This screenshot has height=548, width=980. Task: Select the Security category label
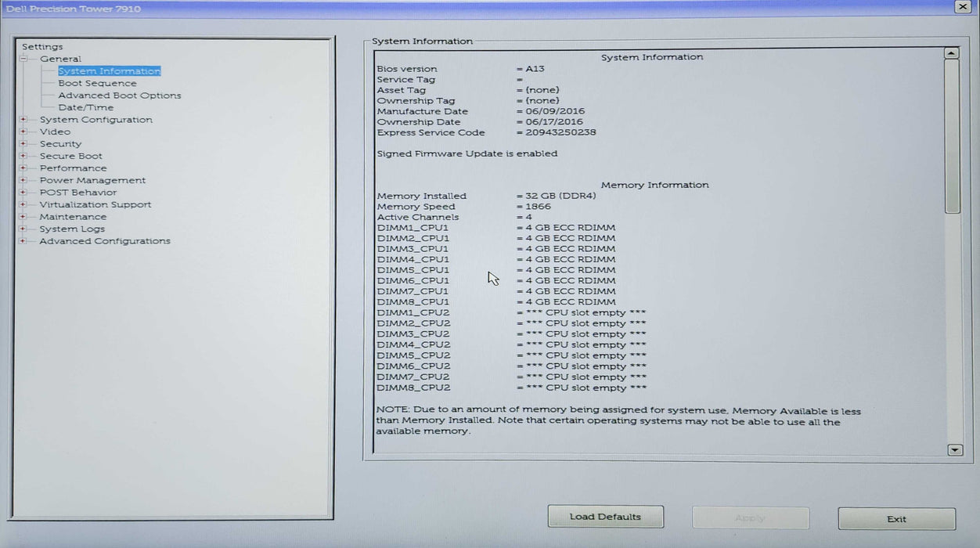[x=60, y=144]
